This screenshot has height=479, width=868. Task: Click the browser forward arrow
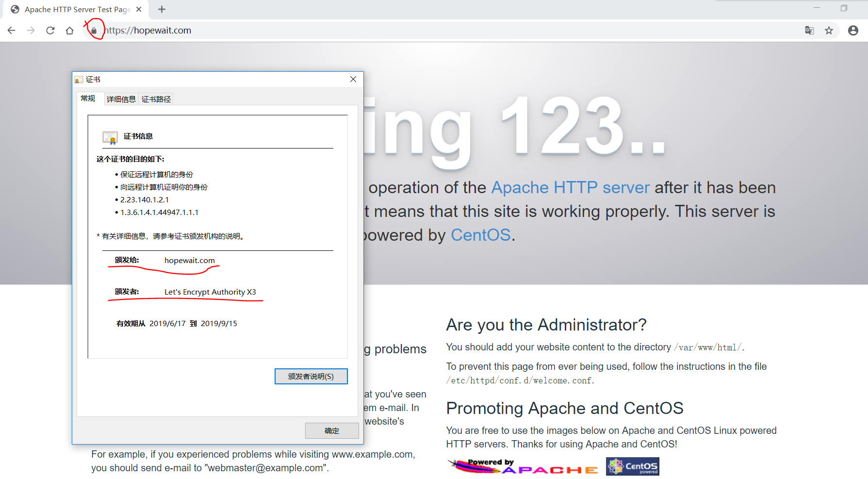pyautogui.click(x=31, y=31)
